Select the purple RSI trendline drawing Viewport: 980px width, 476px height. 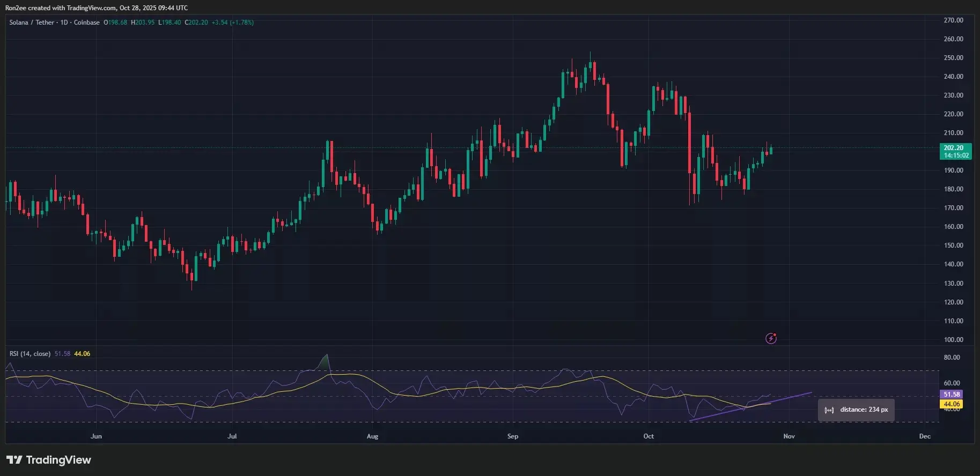[x=751, y=407]
